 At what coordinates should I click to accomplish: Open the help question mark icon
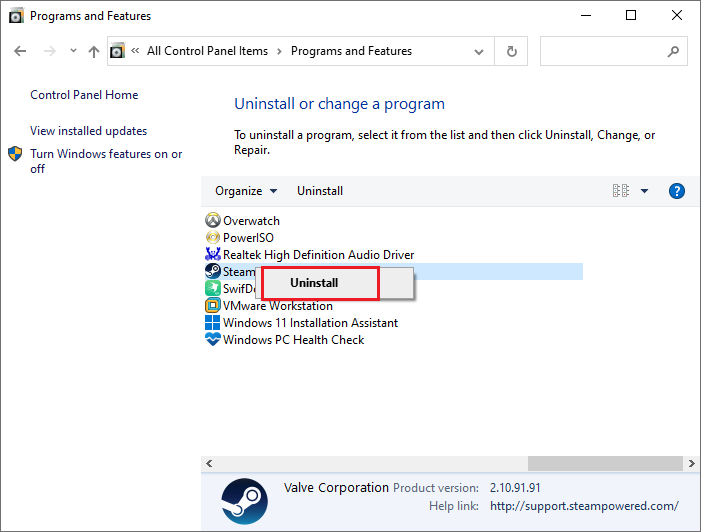click(677, 191)
